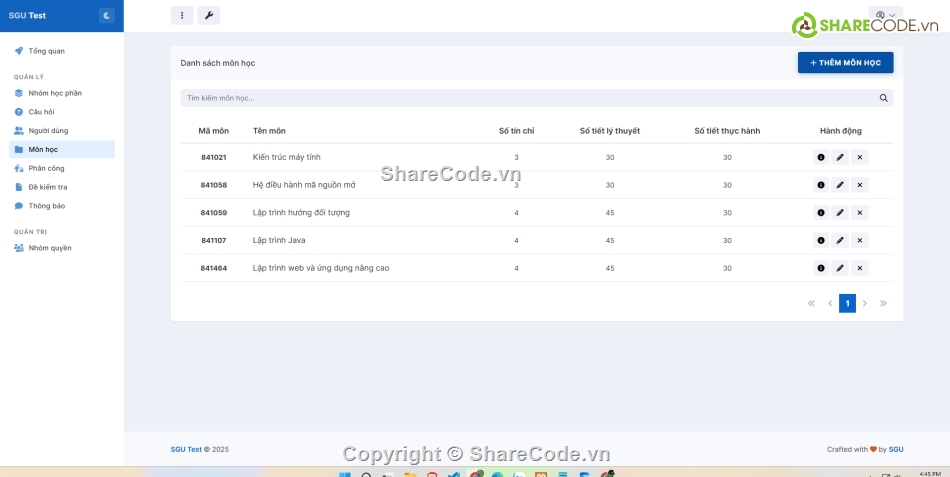Screen dimensions: 950x477
Task: Delete Lập trình web và ứng dụng nâng cao
Action: tap(860, 268)
